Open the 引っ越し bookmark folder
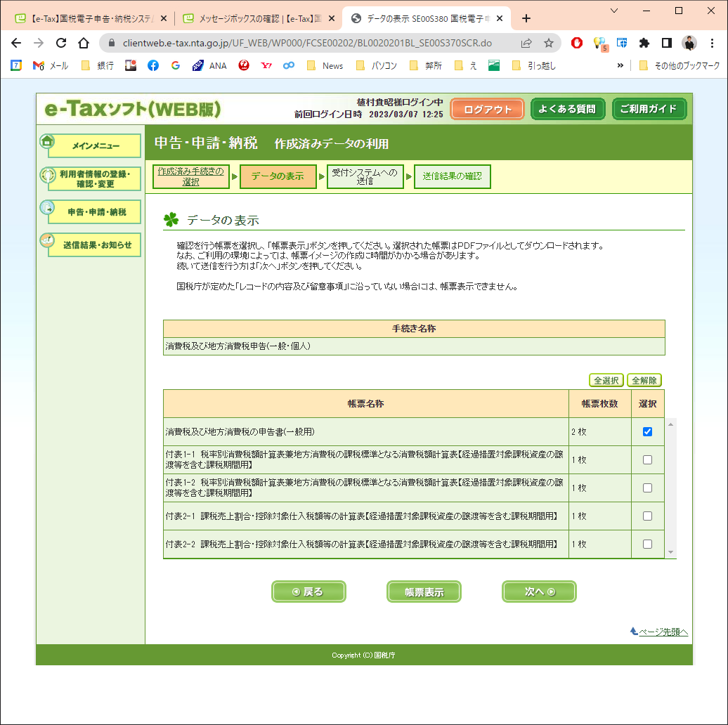The width and height of the screenshot is (728, 725). [533, 65]
